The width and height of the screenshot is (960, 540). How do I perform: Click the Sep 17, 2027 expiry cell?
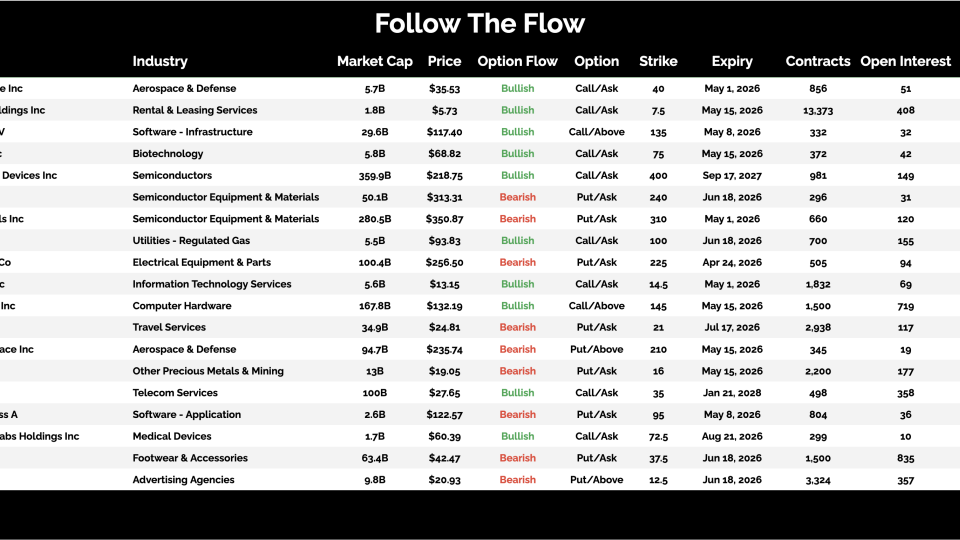click(x=732, y=175)
